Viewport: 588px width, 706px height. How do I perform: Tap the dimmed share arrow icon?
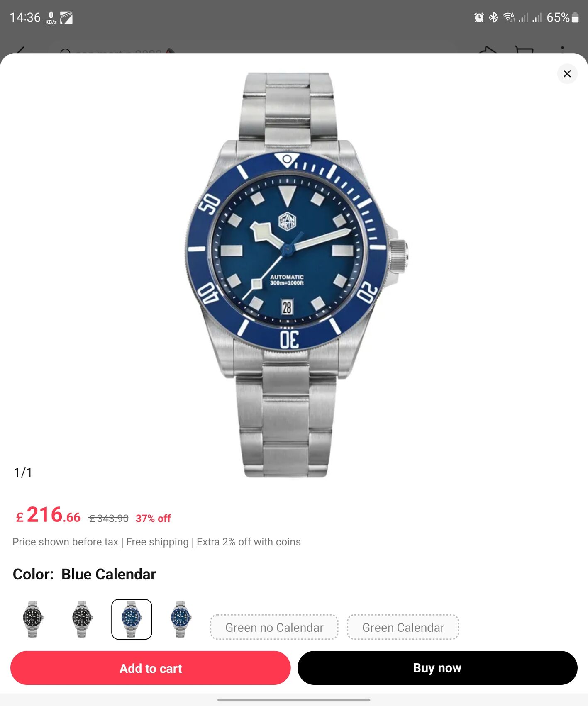pos(488,50)
